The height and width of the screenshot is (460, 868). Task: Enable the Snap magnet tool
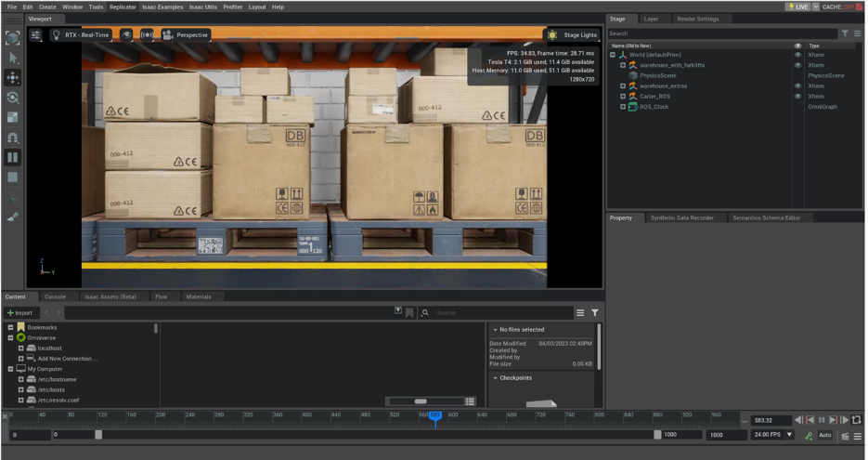coord(13,137)
